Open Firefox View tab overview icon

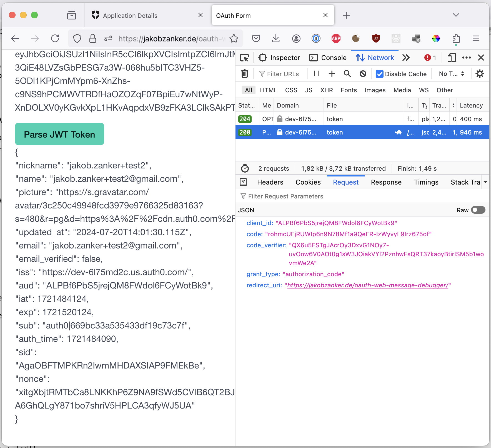pos(72,15)
